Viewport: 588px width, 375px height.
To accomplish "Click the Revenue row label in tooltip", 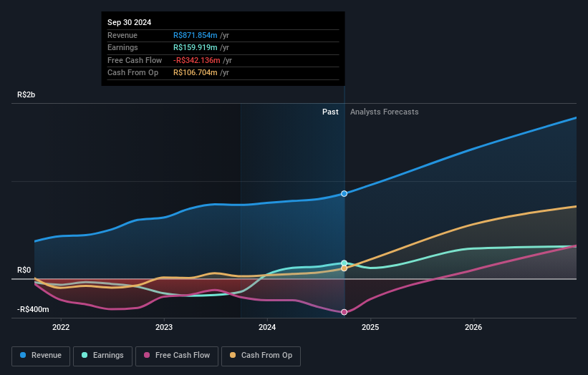I will [x=122, y=35].
